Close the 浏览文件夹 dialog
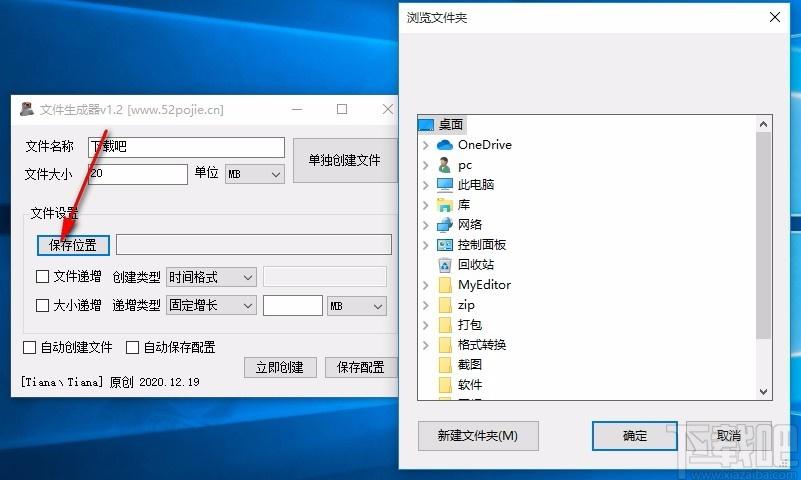The height and width of the screenshot is (480, 801). pos(774,17)
